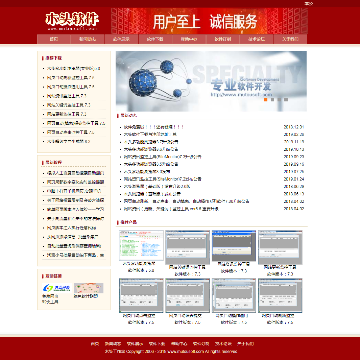Open the www.mutousoft.com footer copyright link
The image size is (360, 360).
(x=185, y=351)
